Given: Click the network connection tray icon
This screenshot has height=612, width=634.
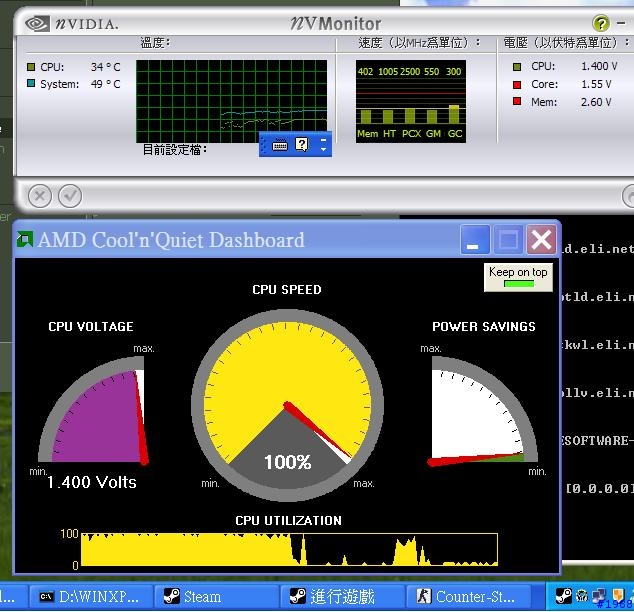Looking at the screenshot, I should [599, 596].
